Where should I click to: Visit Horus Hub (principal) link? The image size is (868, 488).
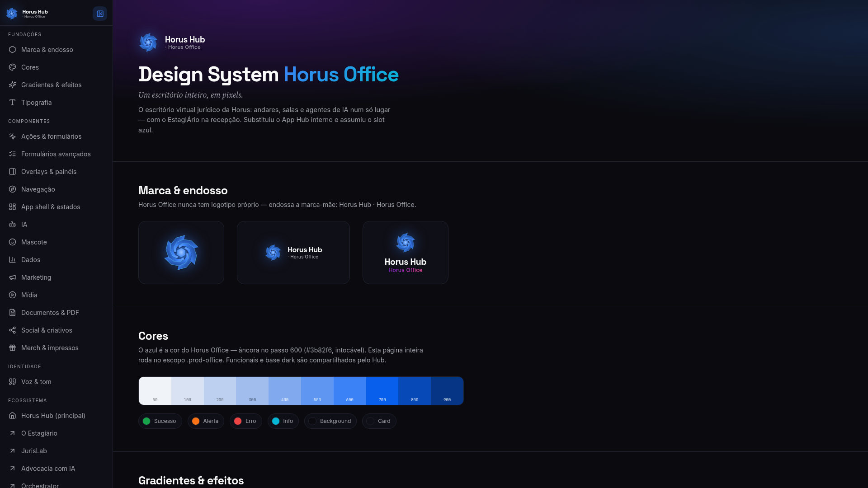56,416
